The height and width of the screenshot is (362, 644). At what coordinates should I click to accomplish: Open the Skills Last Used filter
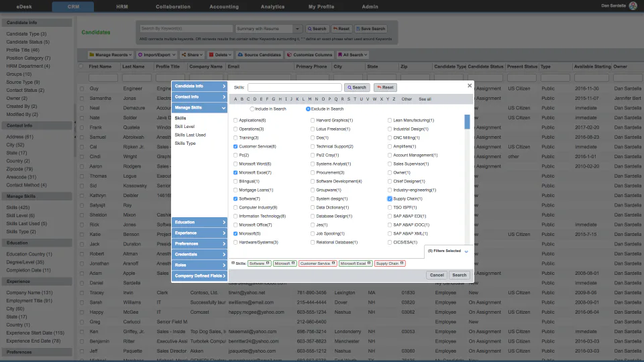[190, 135]
